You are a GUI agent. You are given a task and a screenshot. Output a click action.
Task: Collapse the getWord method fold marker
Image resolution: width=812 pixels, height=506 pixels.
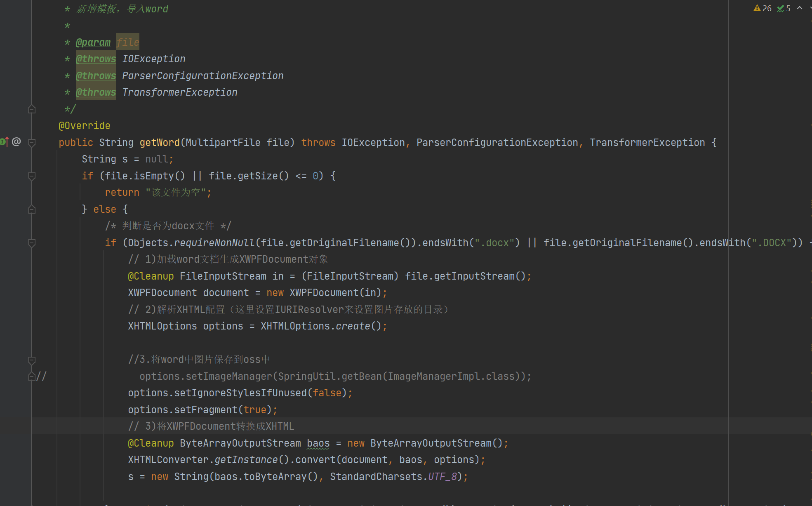click(32, 143)
